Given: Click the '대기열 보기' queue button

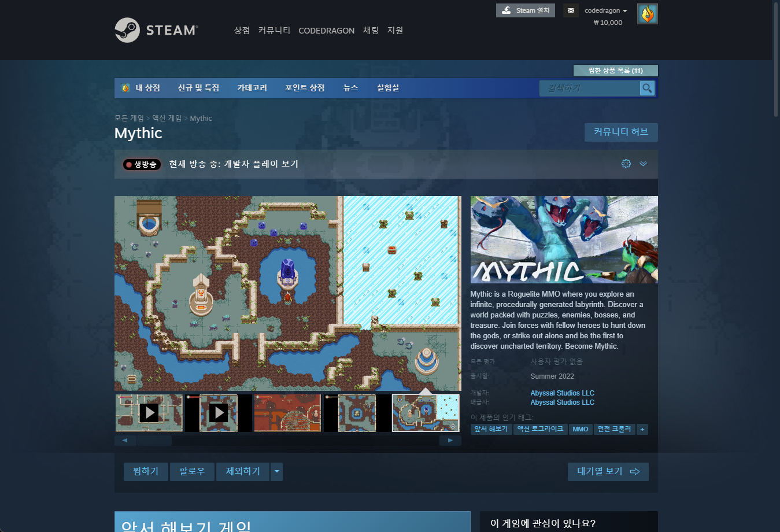Looking at the screenshot, I should click(x=608, y=472).
